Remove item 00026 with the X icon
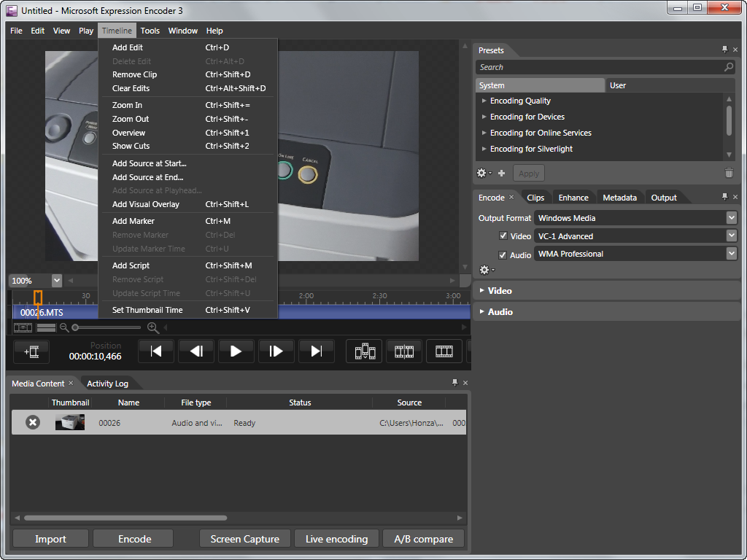Screen dimensions: 747x560 point(32,422)
